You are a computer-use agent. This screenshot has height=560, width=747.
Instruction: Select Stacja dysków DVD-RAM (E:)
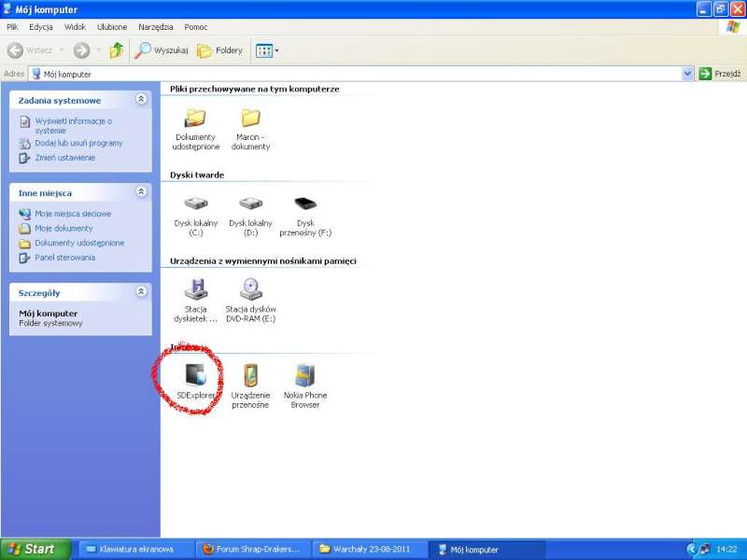point(250,289)
